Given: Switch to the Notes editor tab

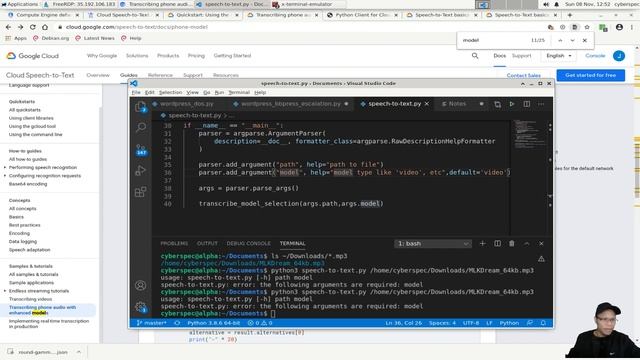Looking at the screenshot, I should 458,104.
